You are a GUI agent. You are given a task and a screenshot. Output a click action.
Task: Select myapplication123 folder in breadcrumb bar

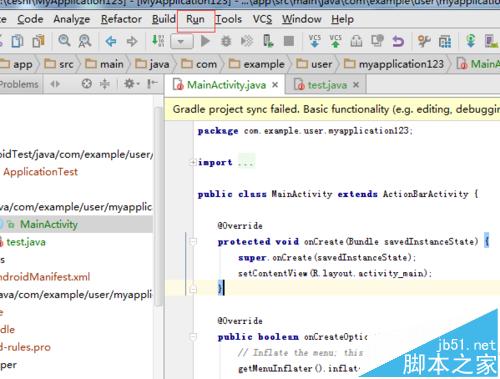tap(394, 64)
